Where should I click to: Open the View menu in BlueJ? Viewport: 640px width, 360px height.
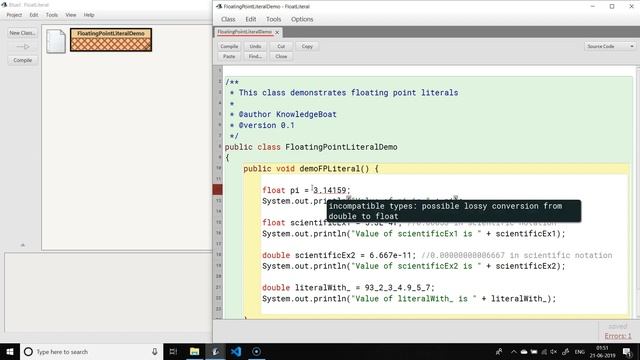(71, 15)
